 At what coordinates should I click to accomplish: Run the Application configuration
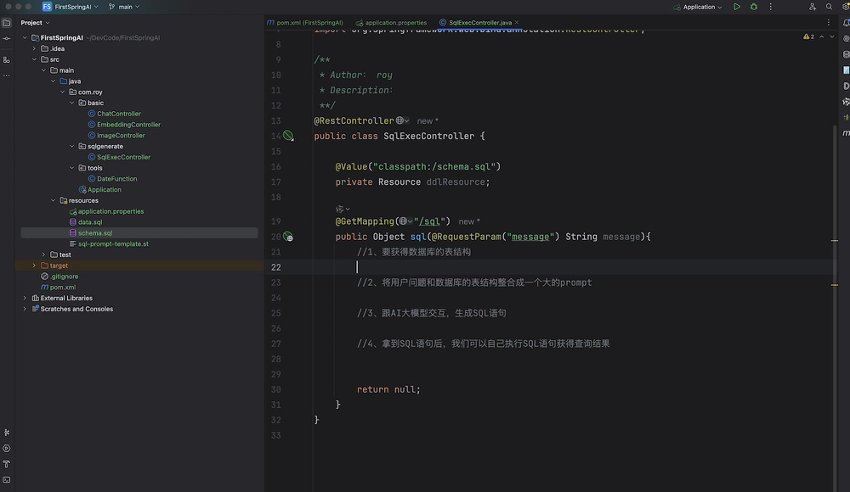737,7
